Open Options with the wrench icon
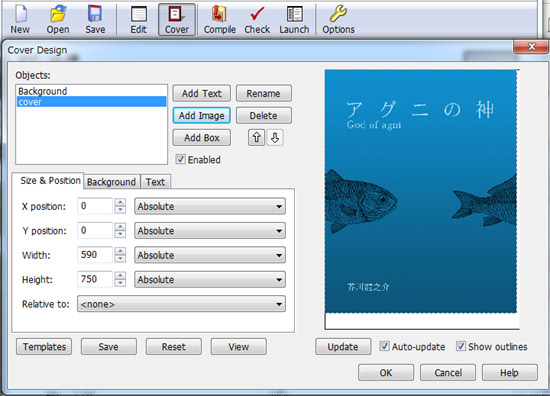 [338, 20]
